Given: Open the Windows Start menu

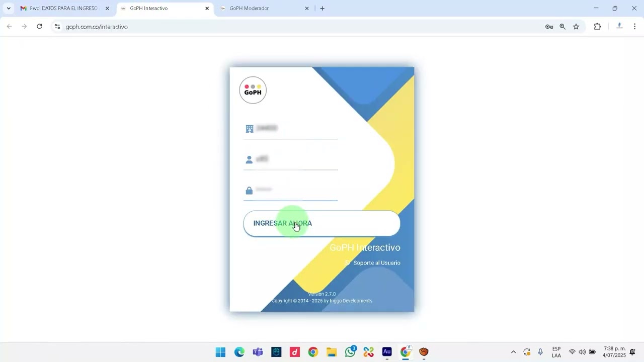Looking at the screenshot, I should [x=220, y=352].
